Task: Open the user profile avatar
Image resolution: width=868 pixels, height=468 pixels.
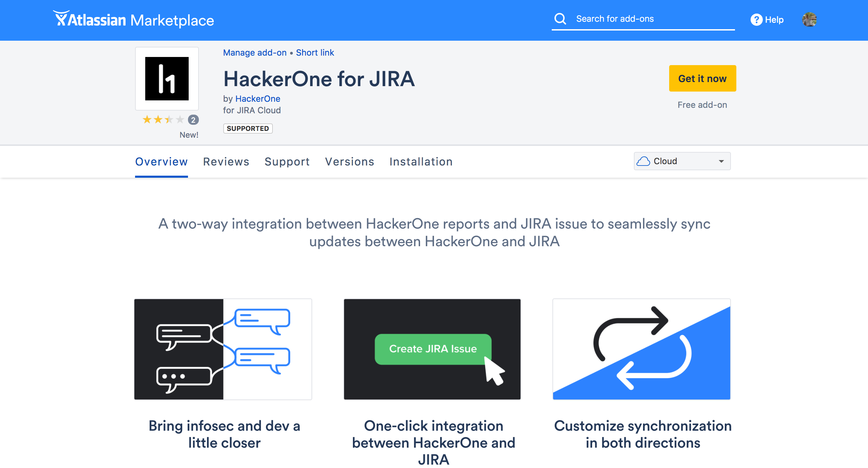Action: click(809, 20)
